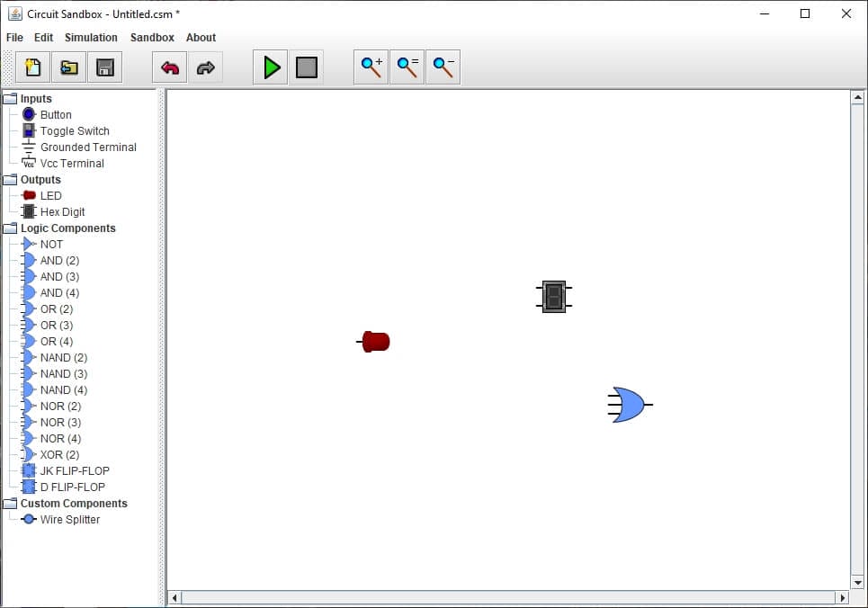Collapse the Inputs category folder
Viewport: 868px width, 608px height.
click(9, 98)
